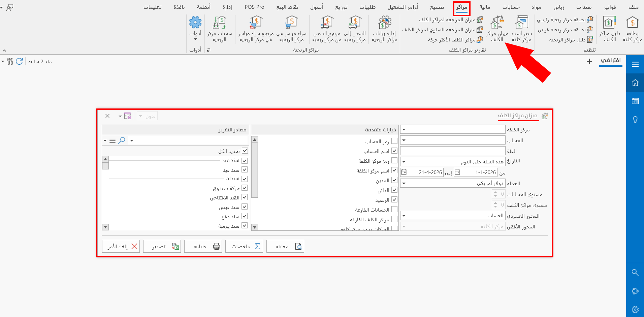Screen dimensions: 644x317
Task: Switch to the مراكز ribbon tab
Action: click(x=461, y=7)
